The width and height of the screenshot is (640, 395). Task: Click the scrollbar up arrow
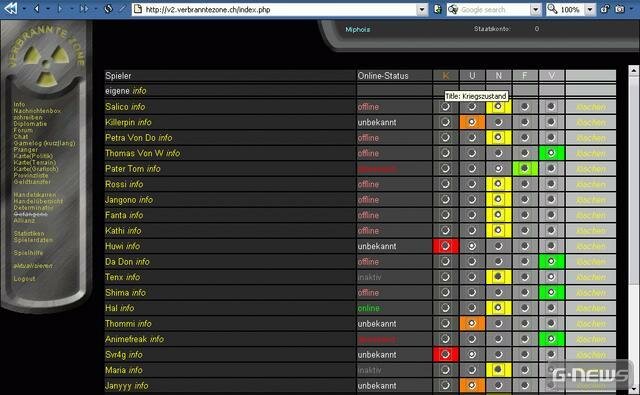pyautogui.click(x=633, y=71)
